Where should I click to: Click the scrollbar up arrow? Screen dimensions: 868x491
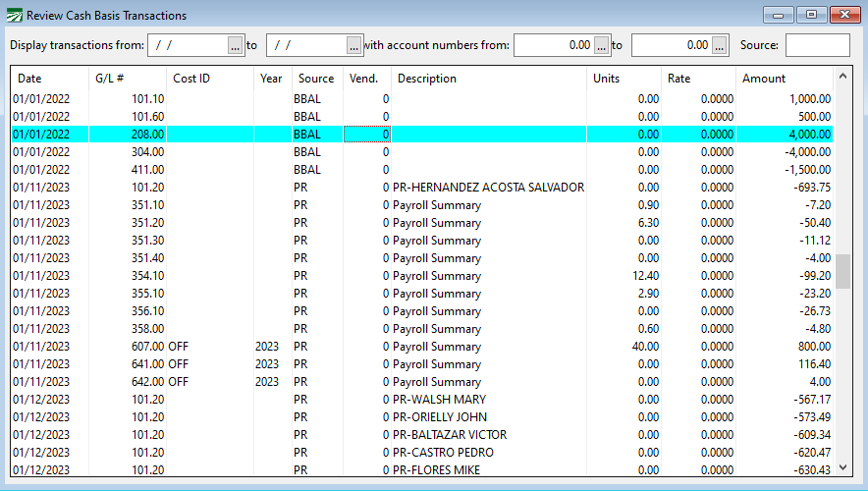coord(842,76)
